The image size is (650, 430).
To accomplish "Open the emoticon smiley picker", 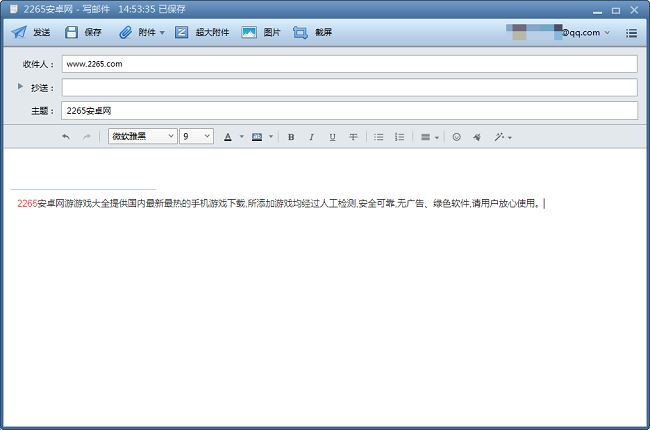I will (x=456, y=136).
